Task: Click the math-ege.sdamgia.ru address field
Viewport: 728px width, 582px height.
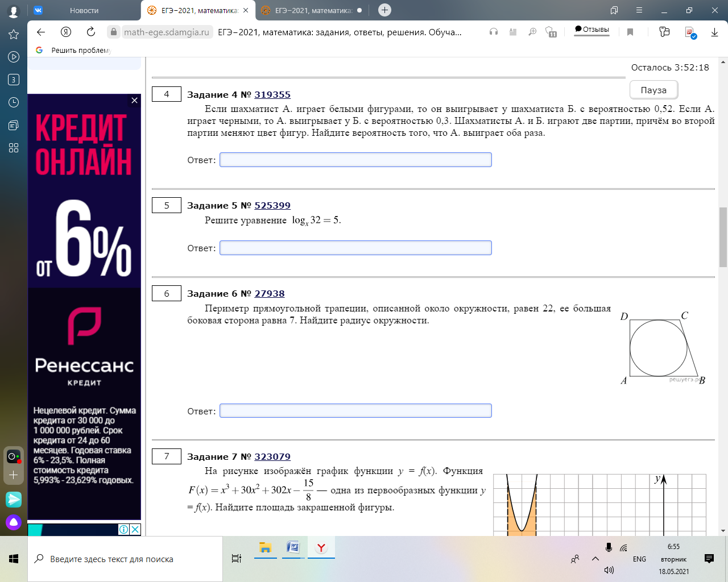Action: coord(167,32)
